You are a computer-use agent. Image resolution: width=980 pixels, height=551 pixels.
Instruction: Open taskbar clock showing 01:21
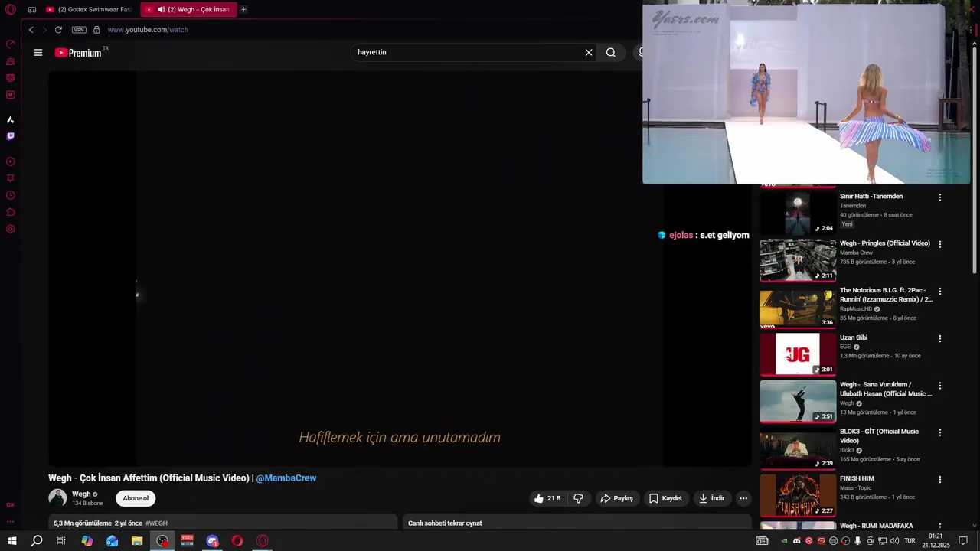click(936, 541)
